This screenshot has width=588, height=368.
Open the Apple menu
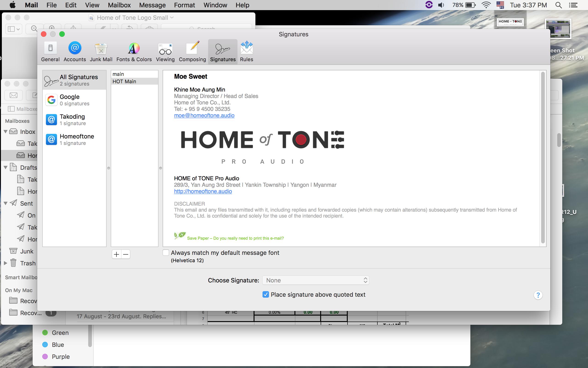pyautogui.click(x=12, y=5)
